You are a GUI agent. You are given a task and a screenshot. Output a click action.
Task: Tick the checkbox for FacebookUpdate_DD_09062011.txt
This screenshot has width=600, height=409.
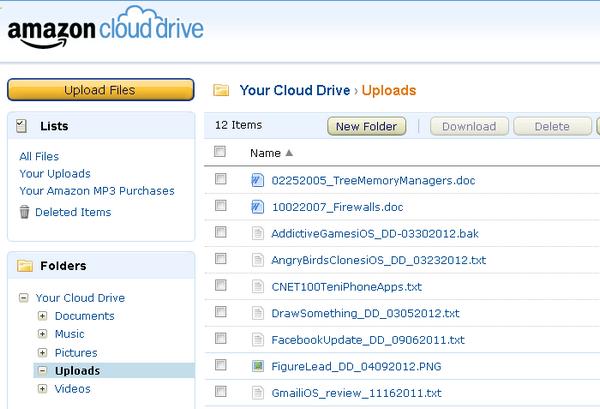(x=220, y=338)
